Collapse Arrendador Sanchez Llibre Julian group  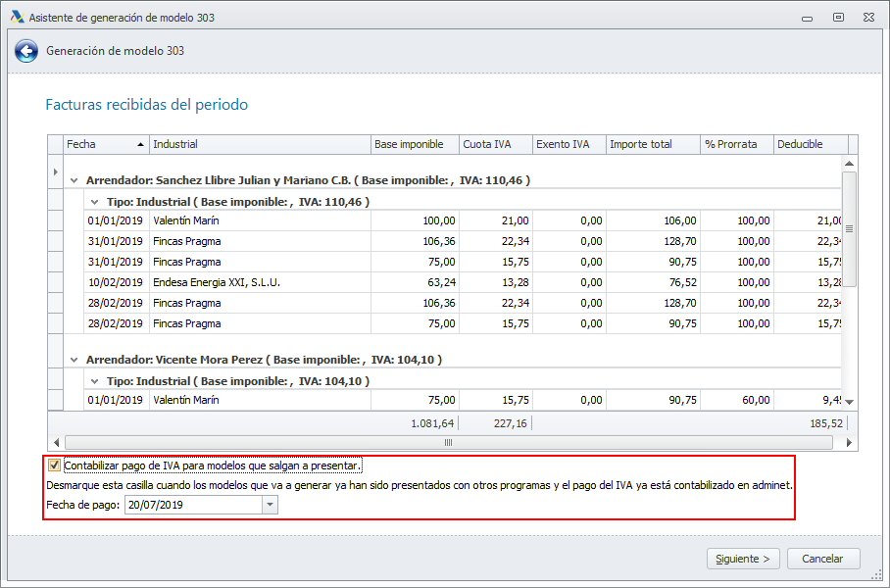[74, 181]
